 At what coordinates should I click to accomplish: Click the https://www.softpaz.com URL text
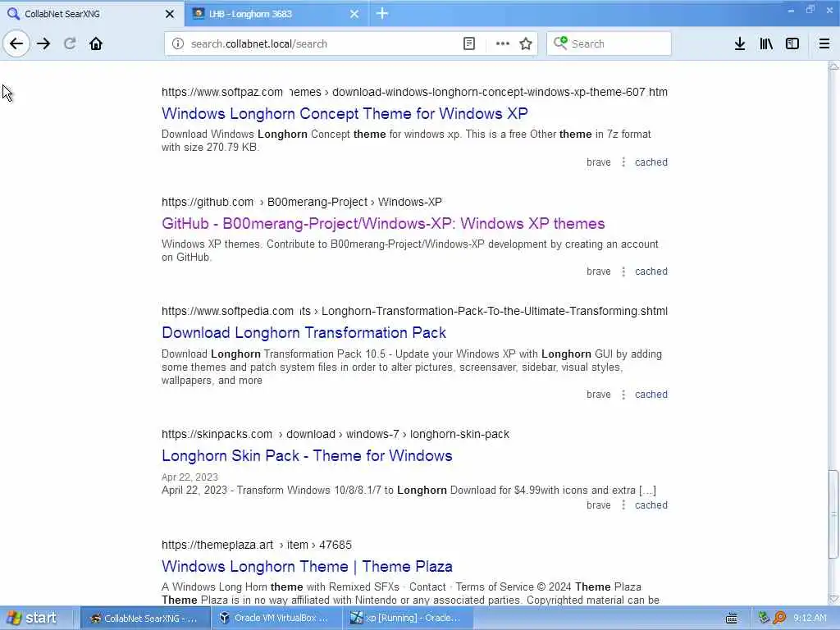pos(222,92)
